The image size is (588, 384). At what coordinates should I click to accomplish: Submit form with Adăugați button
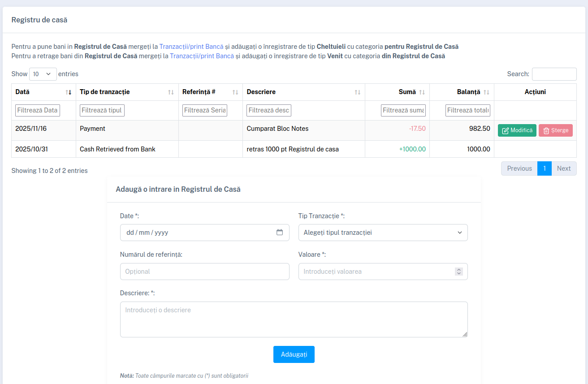point(294,354)
